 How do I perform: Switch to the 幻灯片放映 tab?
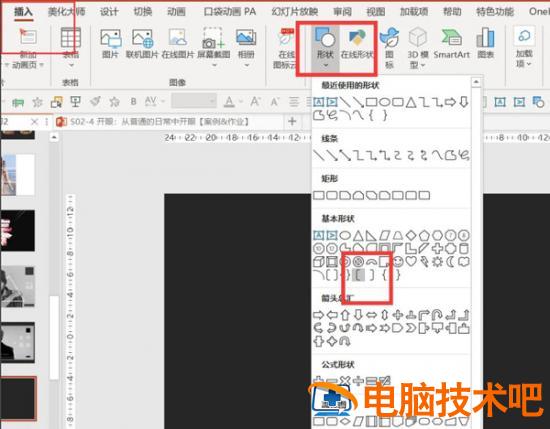tap(295, 12)
